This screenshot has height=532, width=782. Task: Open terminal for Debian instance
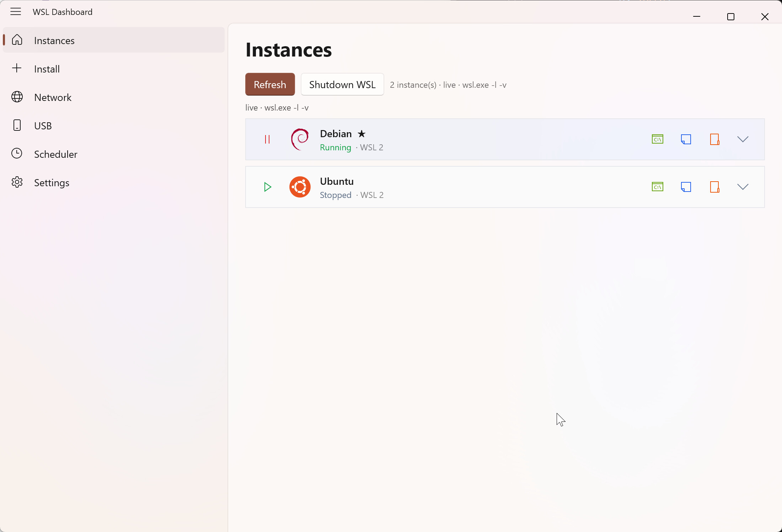click(x=658, y=139)
